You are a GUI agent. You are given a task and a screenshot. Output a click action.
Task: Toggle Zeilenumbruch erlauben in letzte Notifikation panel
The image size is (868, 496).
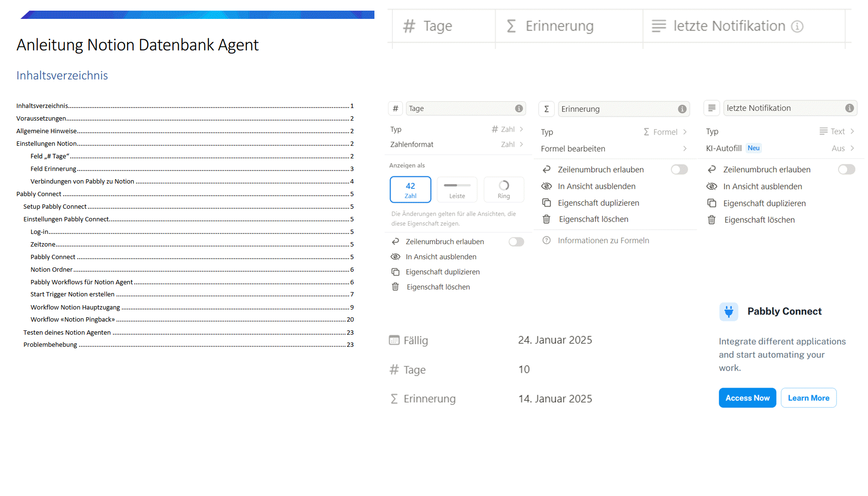pyautogui.click(x=847, y=170)
